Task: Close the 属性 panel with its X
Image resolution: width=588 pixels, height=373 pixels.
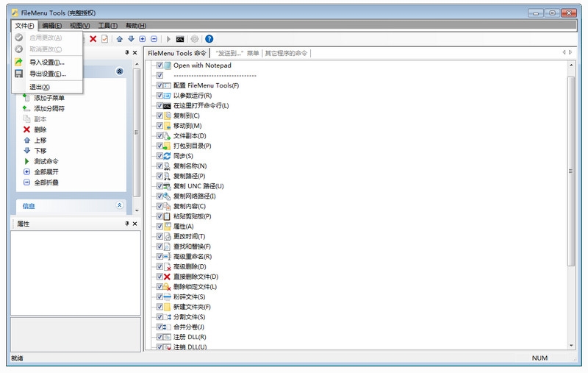Action: (x=135, y=224)
